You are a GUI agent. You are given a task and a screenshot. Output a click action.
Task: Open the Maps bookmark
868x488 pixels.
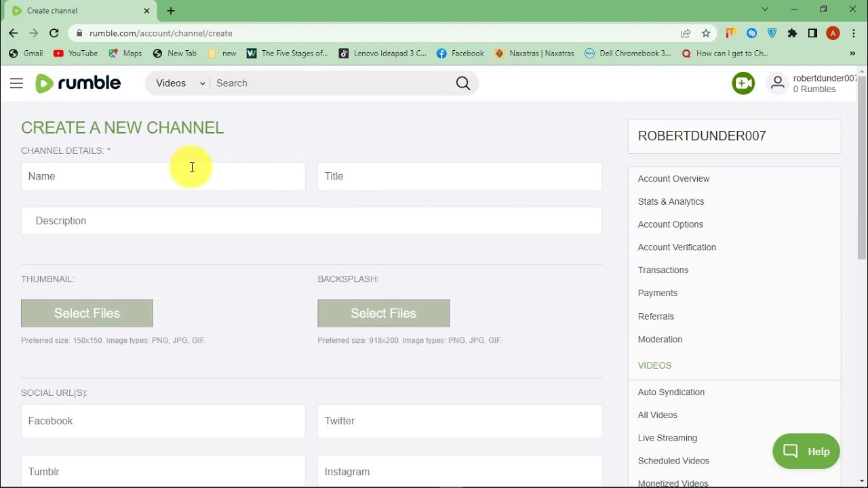click(125, 54)
